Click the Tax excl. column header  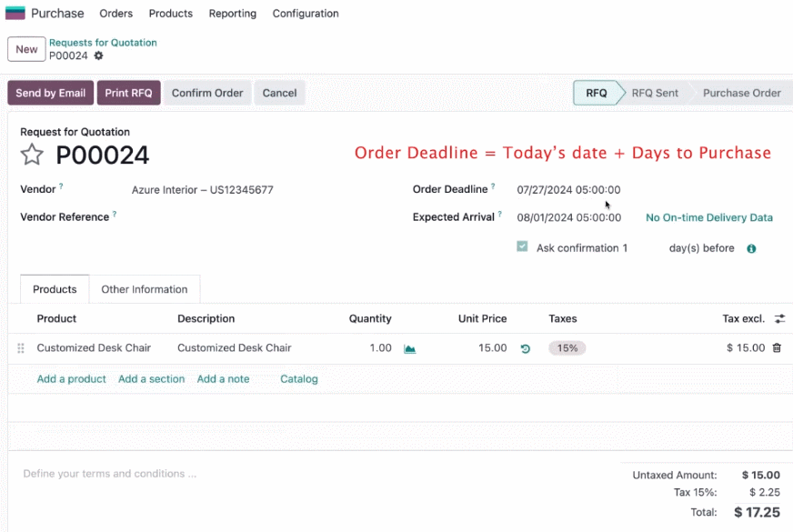[x=744, y=318]
